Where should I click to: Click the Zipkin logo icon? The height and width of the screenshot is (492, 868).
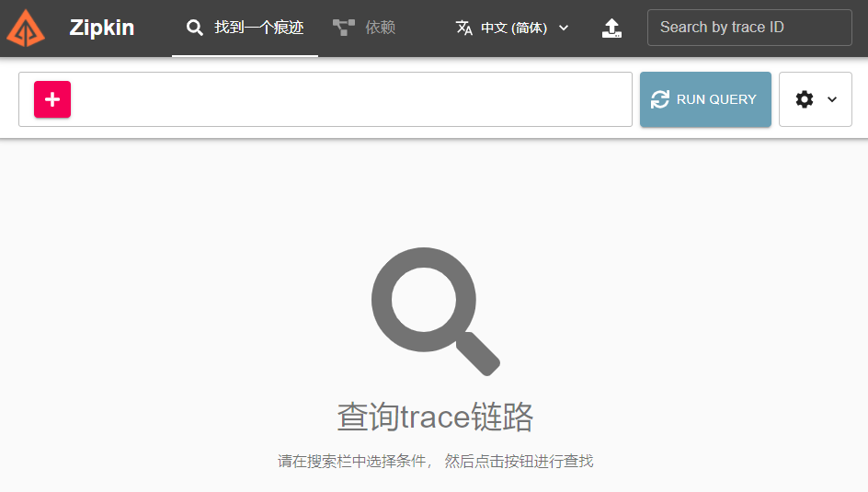pyautogui.click(x=26, y=28)
